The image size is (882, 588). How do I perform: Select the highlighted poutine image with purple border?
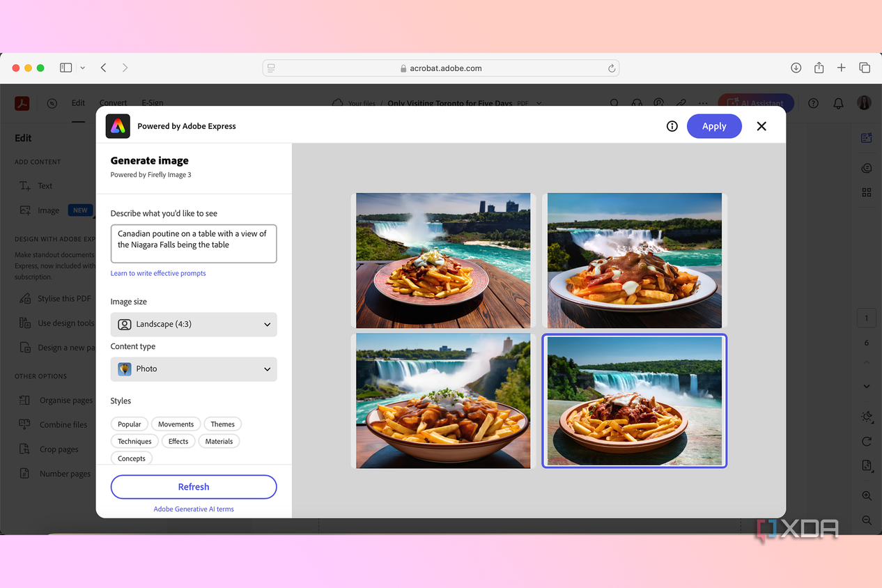tap(635, 401)
